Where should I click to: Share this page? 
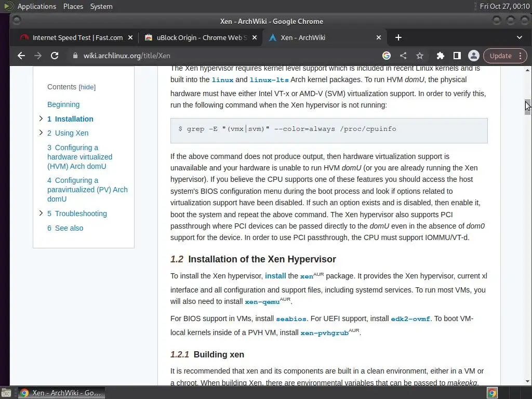[x=403, y=56]
